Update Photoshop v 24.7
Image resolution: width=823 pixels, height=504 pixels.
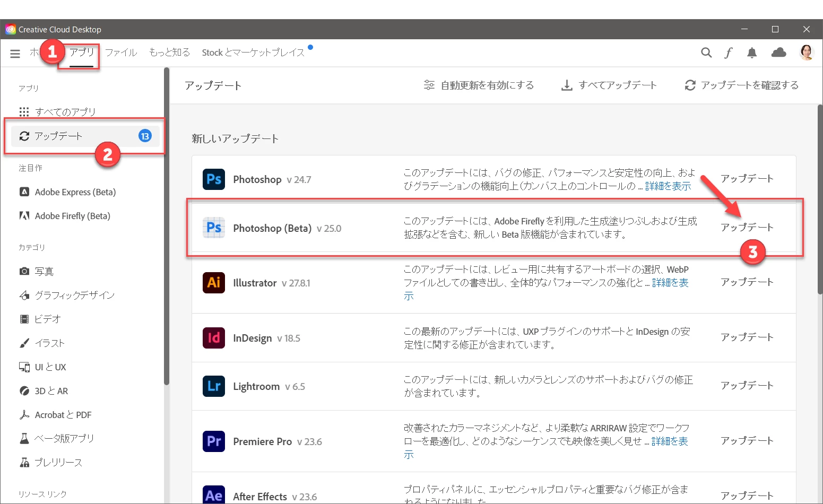point(747,178)
